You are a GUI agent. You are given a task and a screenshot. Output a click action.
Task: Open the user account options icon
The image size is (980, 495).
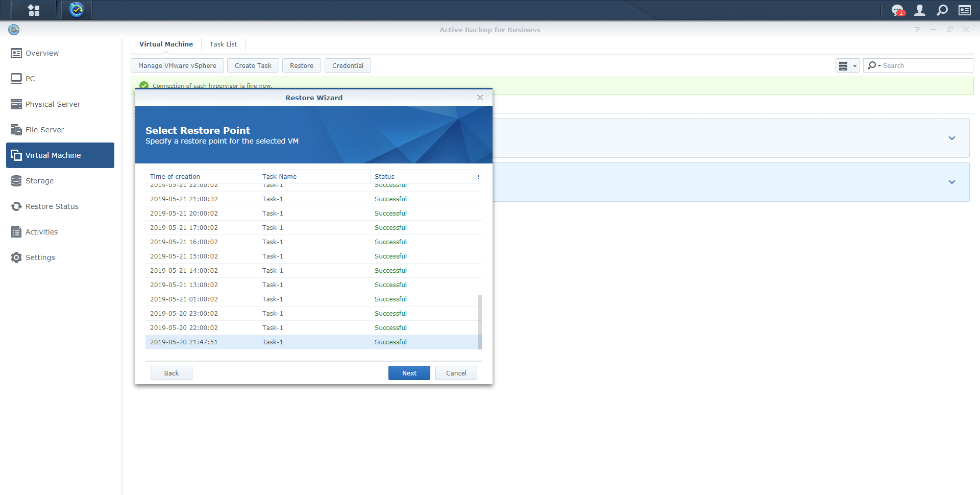(920, 10)
